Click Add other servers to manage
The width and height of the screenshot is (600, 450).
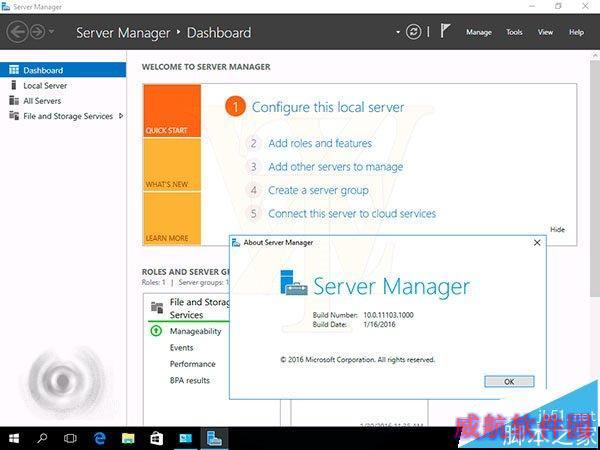tap(336, 167)
